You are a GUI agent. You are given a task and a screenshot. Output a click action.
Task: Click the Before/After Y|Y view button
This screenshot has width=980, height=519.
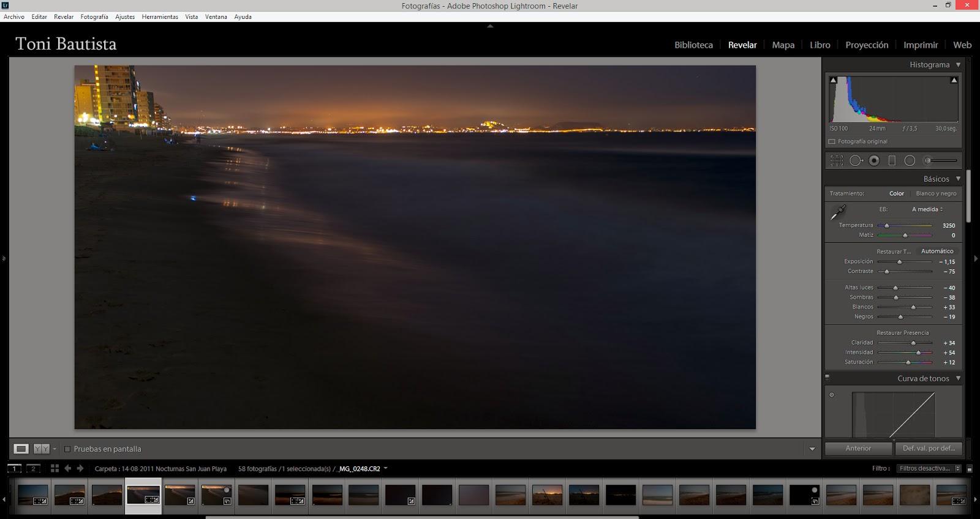point(41,449)
